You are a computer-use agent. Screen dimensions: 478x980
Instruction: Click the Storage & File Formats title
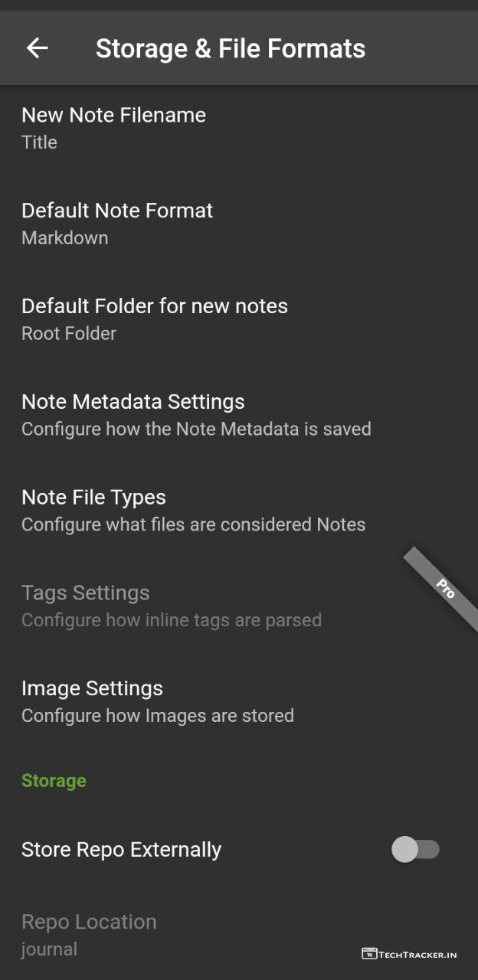click(x=231, y=49)
